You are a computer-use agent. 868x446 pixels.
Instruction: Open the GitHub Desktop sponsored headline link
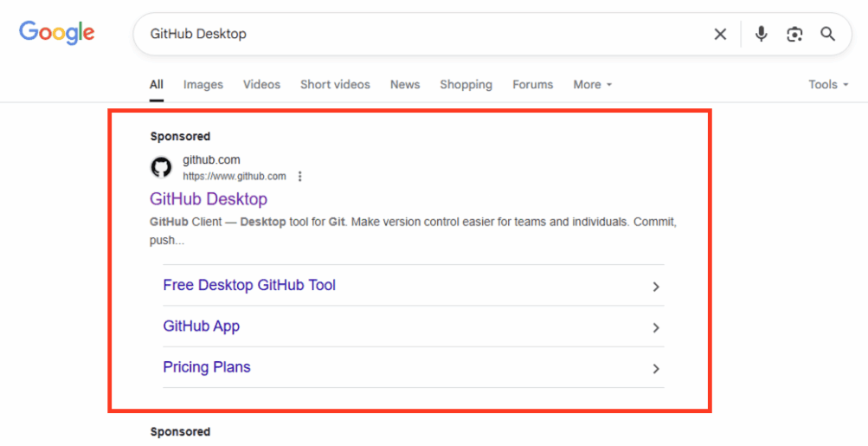click(209, 199)
